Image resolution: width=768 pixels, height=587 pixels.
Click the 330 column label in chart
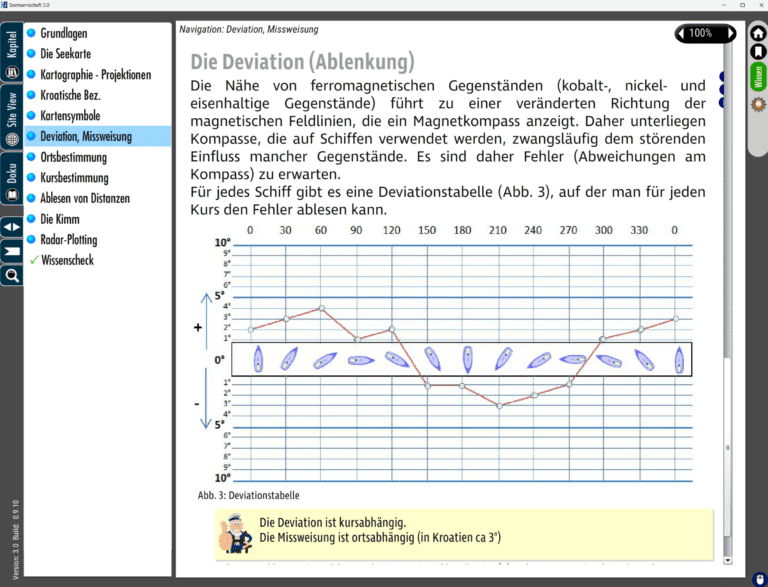(639, 230)
